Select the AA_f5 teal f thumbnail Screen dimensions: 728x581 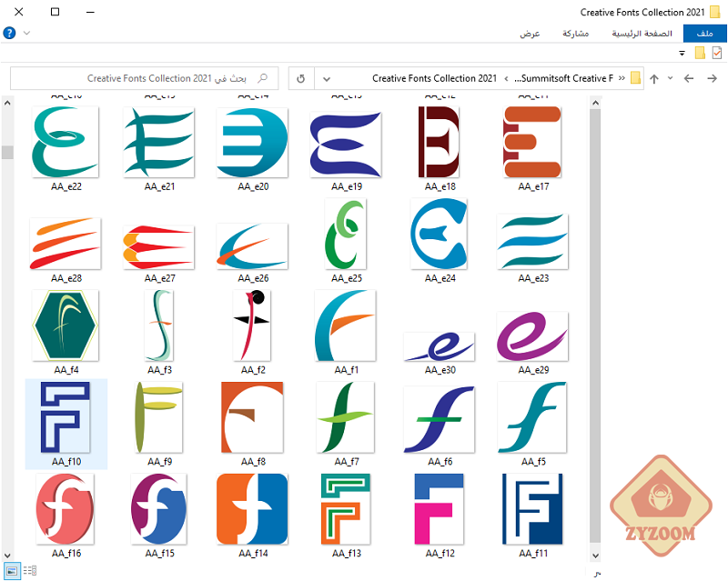click(532, 417)
